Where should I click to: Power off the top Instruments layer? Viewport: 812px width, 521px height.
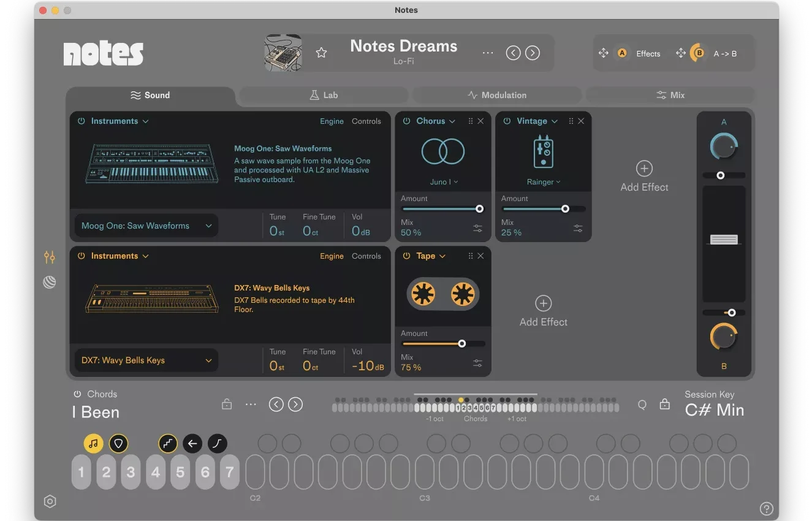[81, 121]
